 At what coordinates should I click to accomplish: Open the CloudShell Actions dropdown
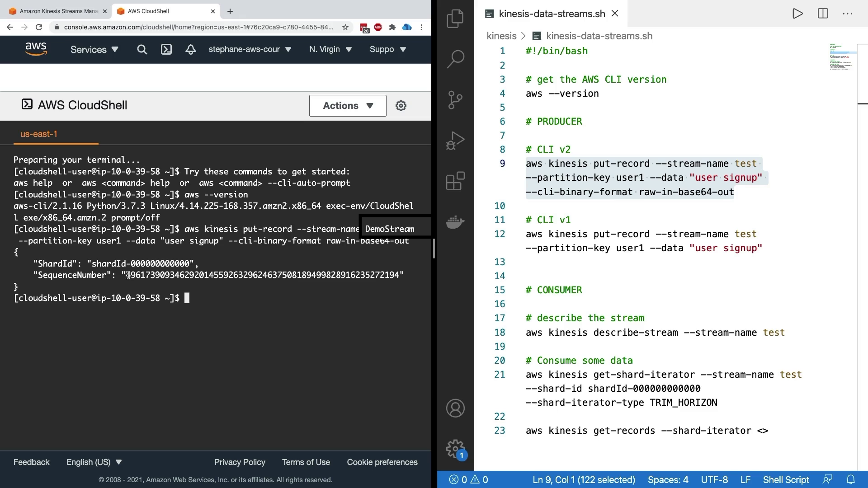pyautogui.click(x=348, y=106)
